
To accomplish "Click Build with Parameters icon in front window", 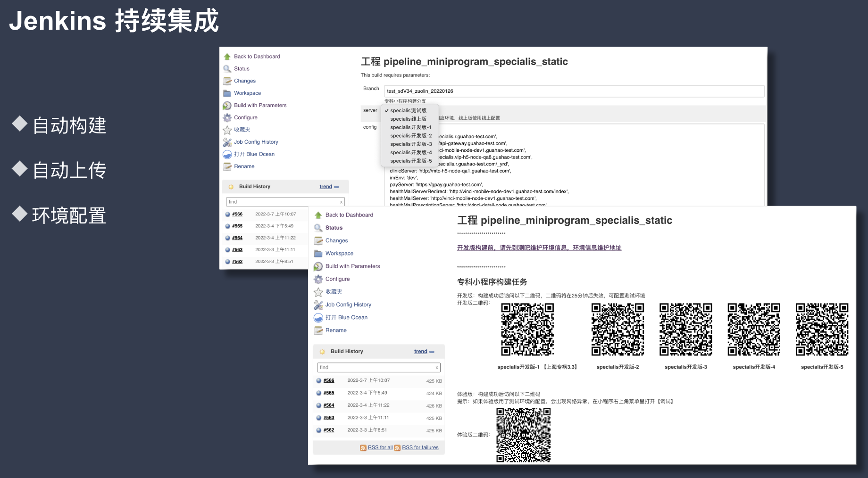I will point(318,266).
